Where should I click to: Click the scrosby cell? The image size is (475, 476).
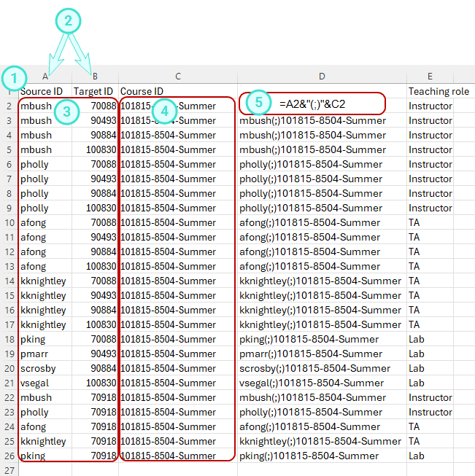(x=45, y=368)
